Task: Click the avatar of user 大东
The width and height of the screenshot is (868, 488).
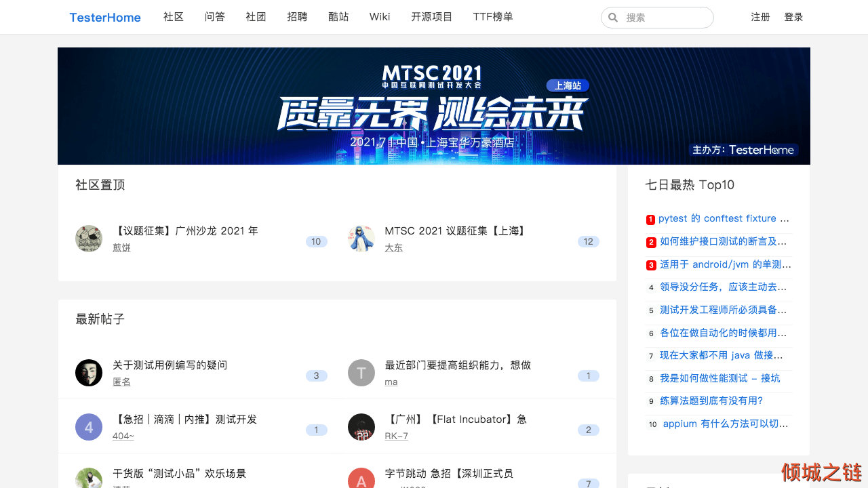Action: (x=361, y=239)
